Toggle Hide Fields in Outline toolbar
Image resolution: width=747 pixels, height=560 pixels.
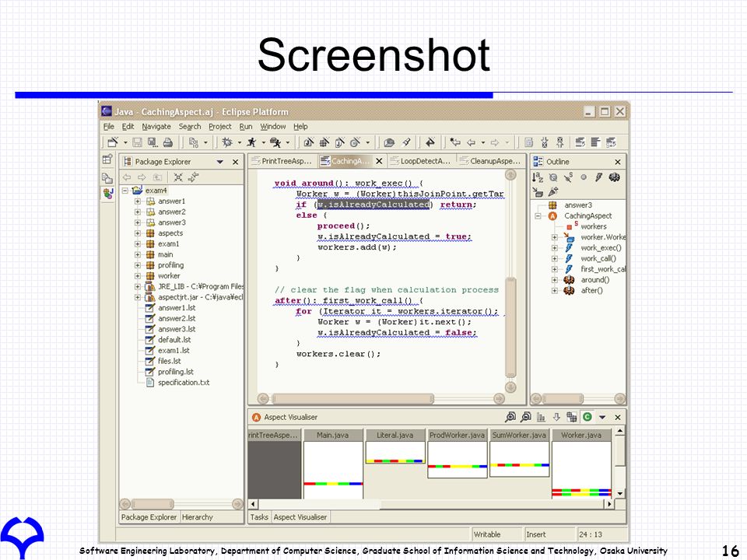[552, 177]
